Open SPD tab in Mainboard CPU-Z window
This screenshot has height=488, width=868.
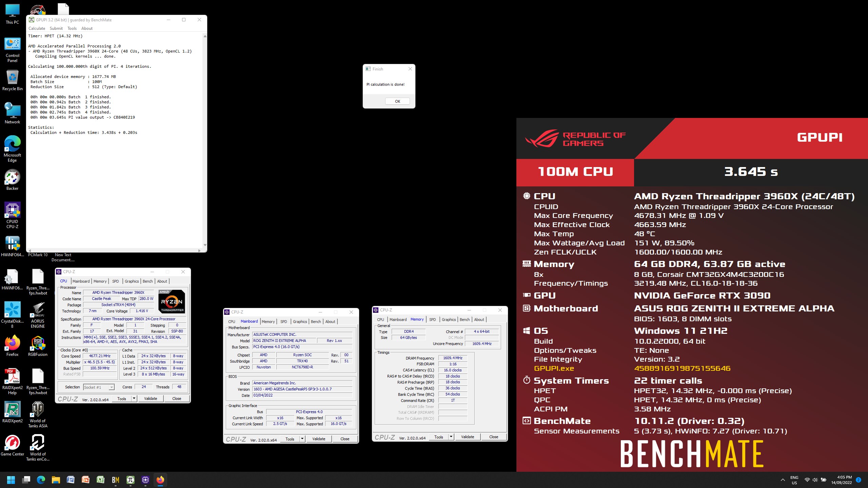tap(284, 322)
